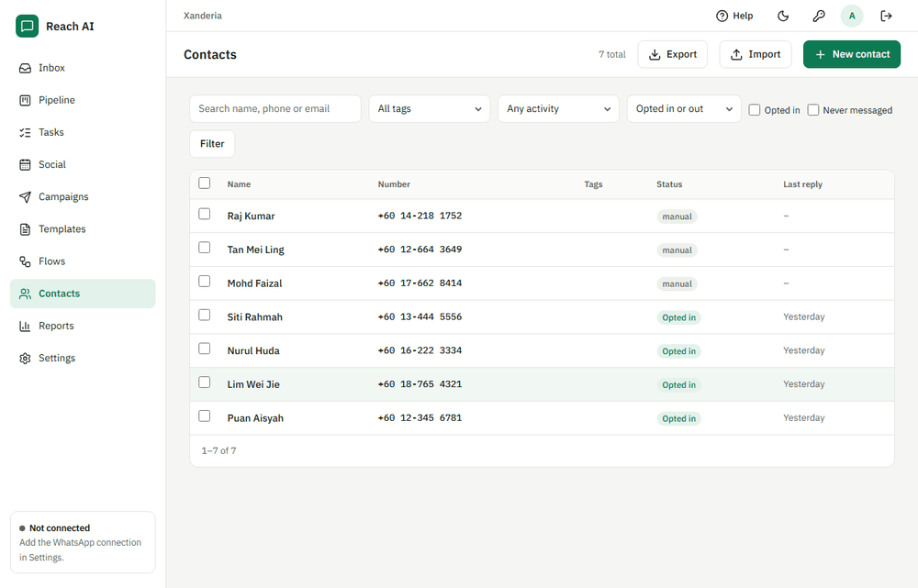This screenshot has width=918, height=588.
Task: Open the Any activity dropdown
Action: [x=558, y=109]
